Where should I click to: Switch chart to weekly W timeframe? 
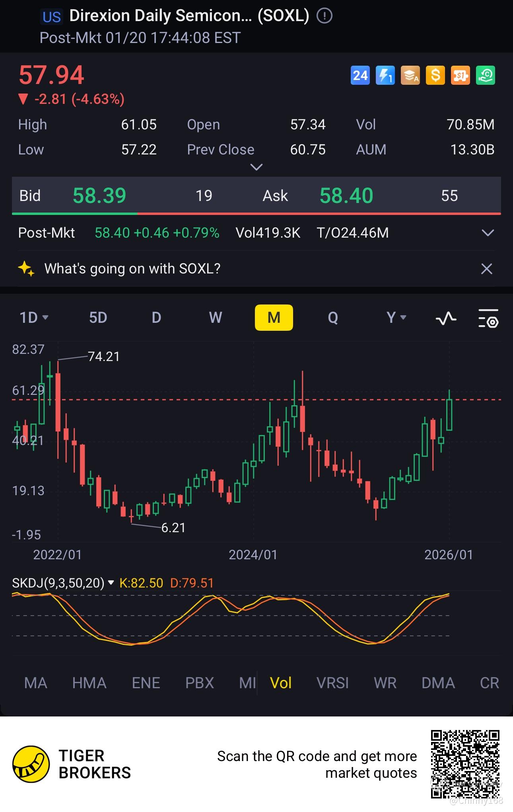pos(215,318)
